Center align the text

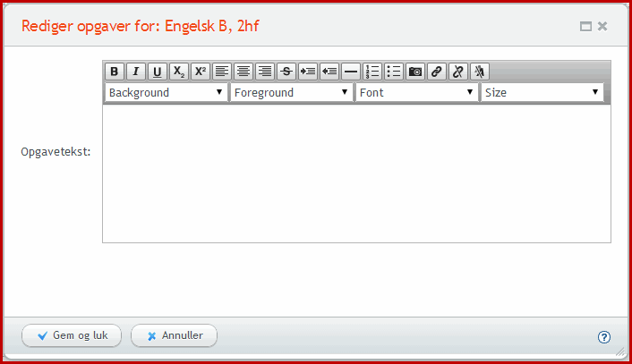pos(243,72)
